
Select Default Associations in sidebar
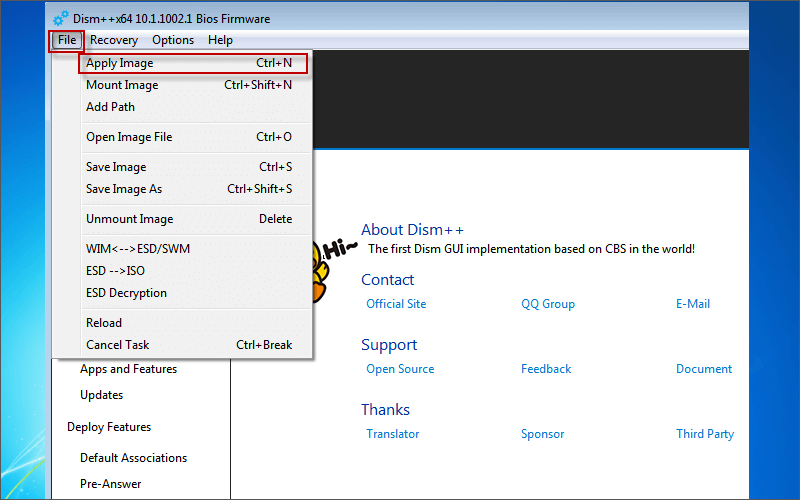[134, 458]
